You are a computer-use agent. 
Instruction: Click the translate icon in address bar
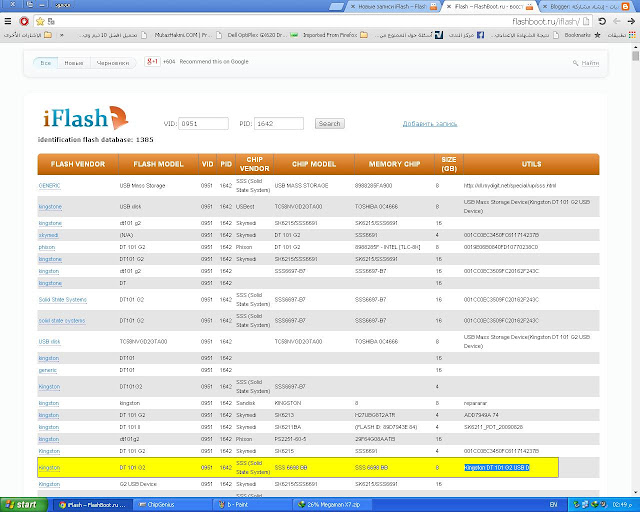coord(51,21)
